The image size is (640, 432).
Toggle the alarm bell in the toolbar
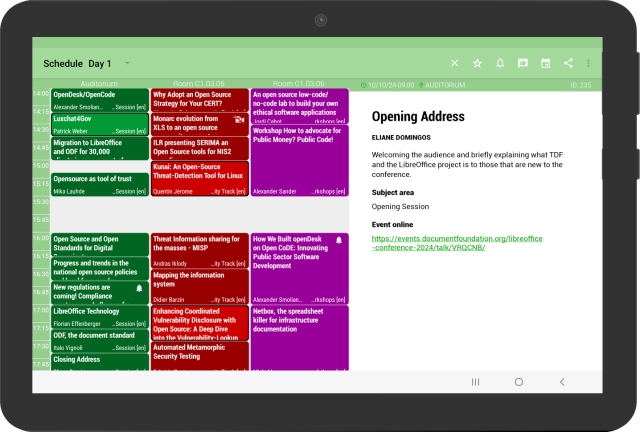click(500, 63)
